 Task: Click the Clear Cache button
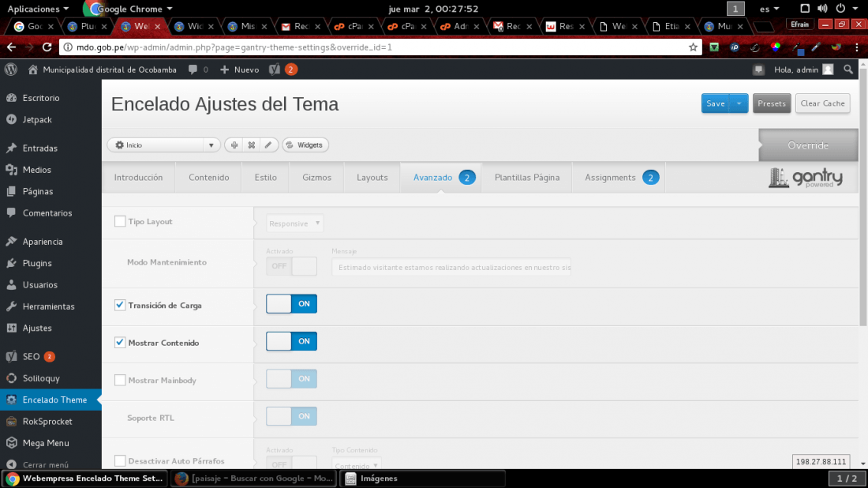822,103
